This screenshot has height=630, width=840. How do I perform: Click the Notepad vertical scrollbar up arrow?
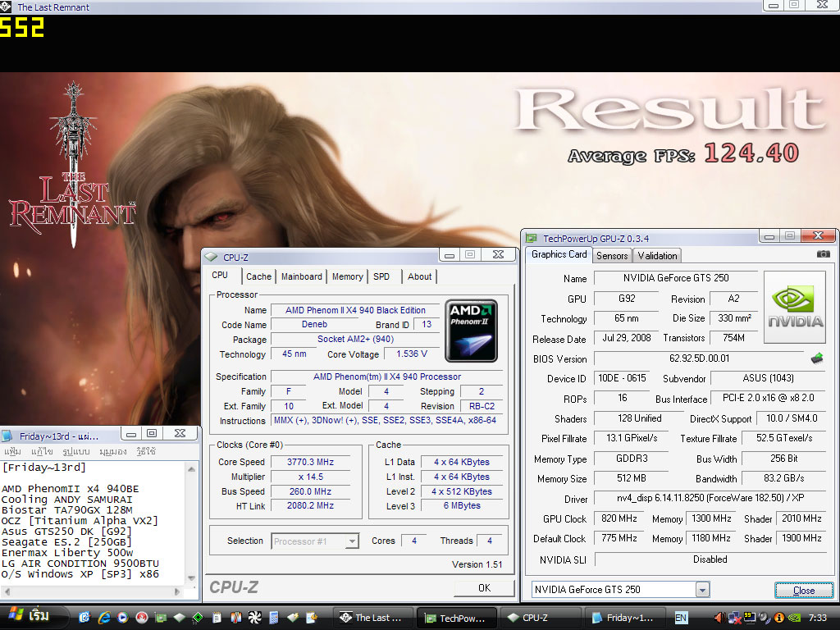(x=193, y=470)
